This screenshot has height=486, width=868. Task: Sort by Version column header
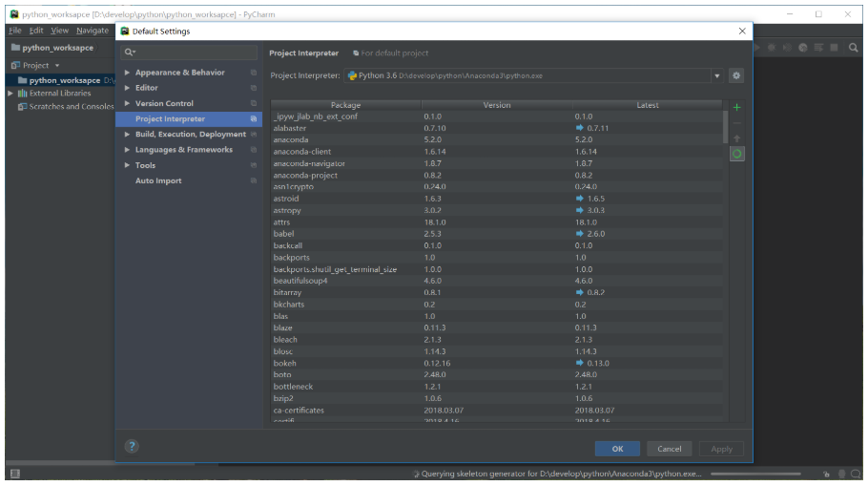[497, 105]
